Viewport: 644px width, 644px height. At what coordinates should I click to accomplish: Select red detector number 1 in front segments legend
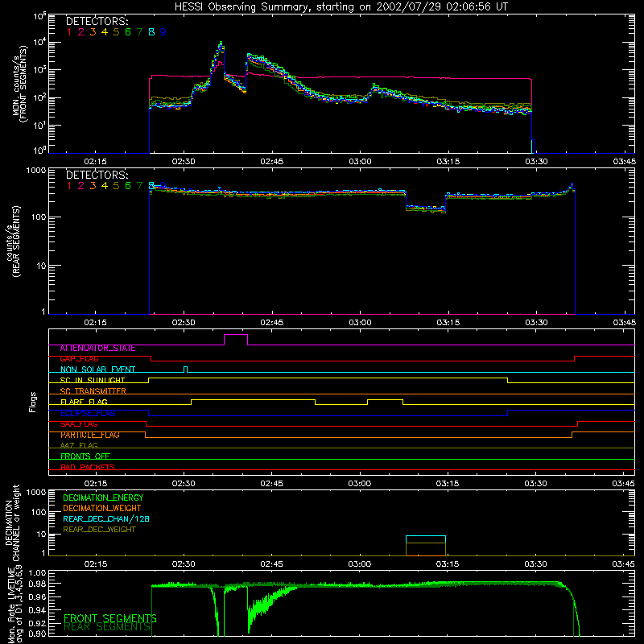(x=69, y=32)
